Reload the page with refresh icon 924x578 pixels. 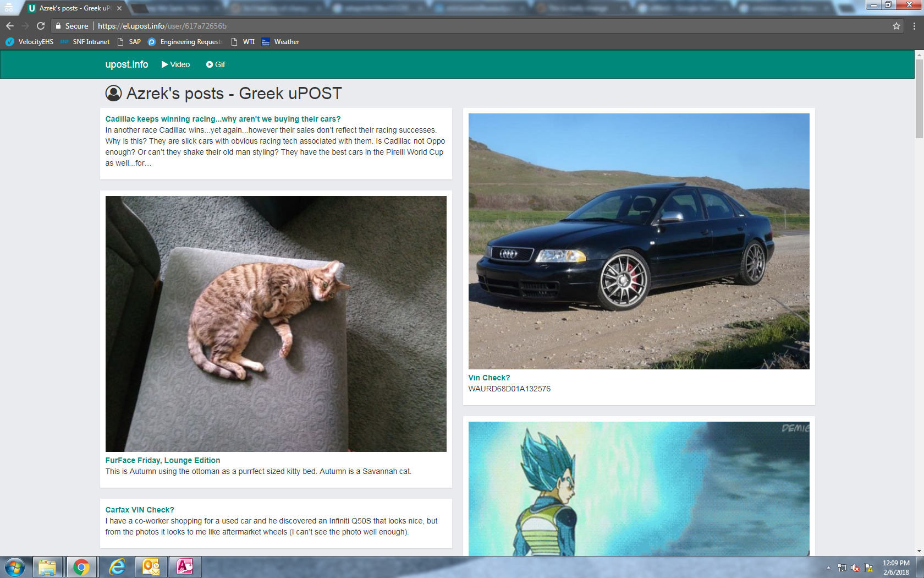(41, 26)
